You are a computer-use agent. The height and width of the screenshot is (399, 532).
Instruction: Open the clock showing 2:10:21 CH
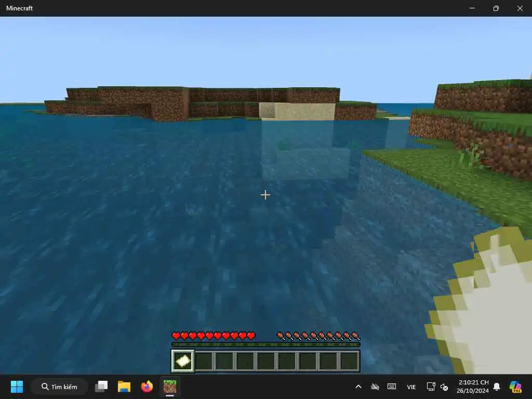coord(473,387)
